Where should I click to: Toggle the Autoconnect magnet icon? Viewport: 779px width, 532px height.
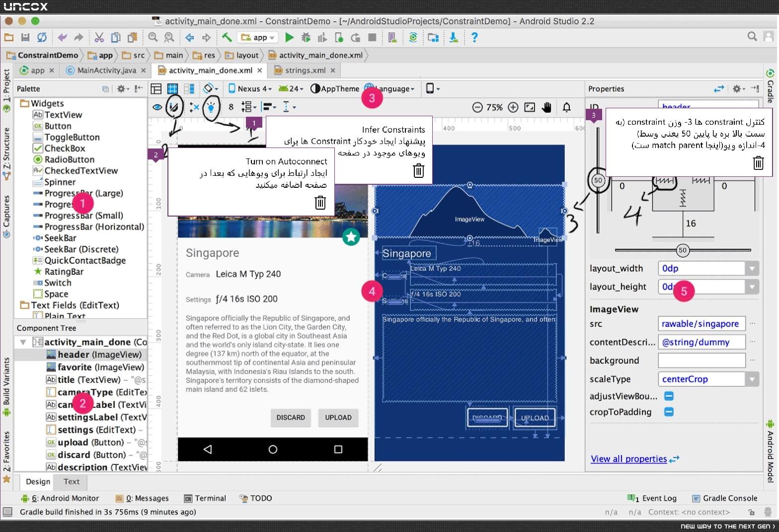pos(174,107)
